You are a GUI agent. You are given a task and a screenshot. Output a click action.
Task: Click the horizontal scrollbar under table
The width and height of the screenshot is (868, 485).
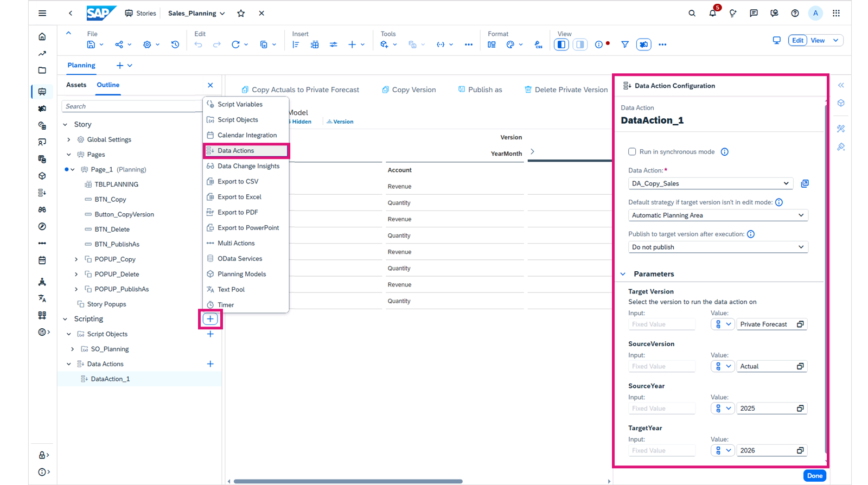[x=348, y=481]
